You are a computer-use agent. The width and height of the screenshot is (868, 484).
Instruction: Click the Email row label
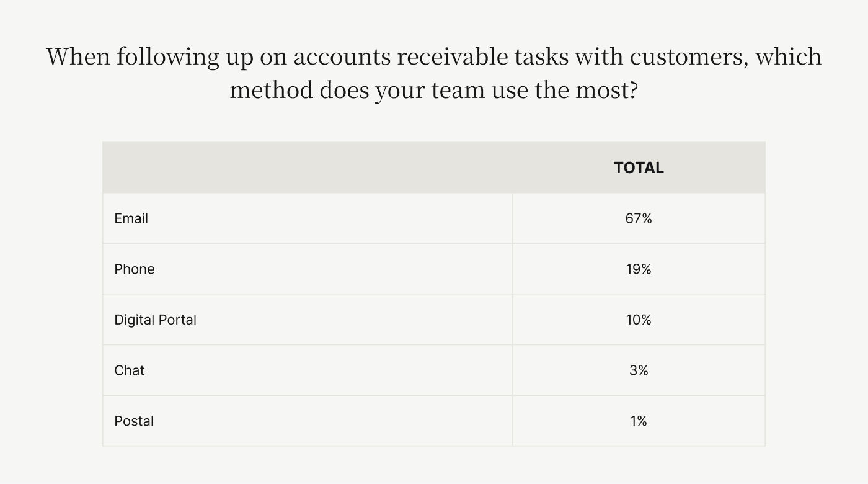[x=131, y=218]
